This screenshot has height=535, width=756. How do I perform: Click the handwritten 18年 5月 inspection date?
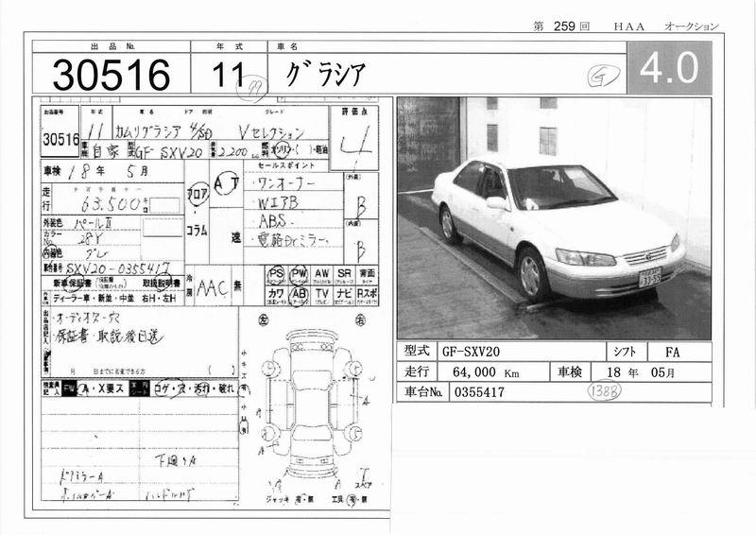pyautogui.click(x=109, y=171)
